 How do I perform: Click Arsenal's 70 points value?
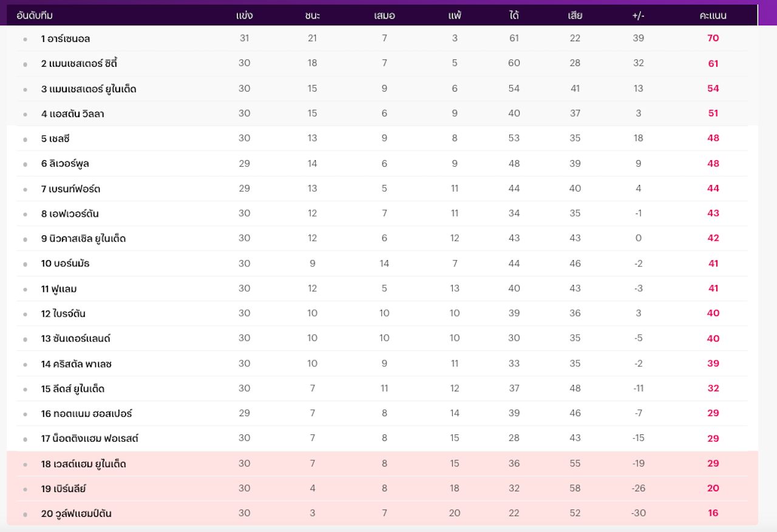(x=713, y=38)
